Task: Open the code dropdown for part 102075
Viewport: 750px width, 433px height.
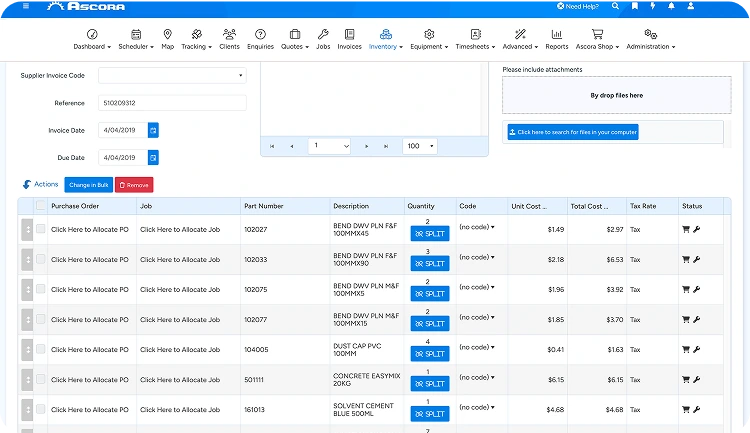Action: (x=477, y=287)
